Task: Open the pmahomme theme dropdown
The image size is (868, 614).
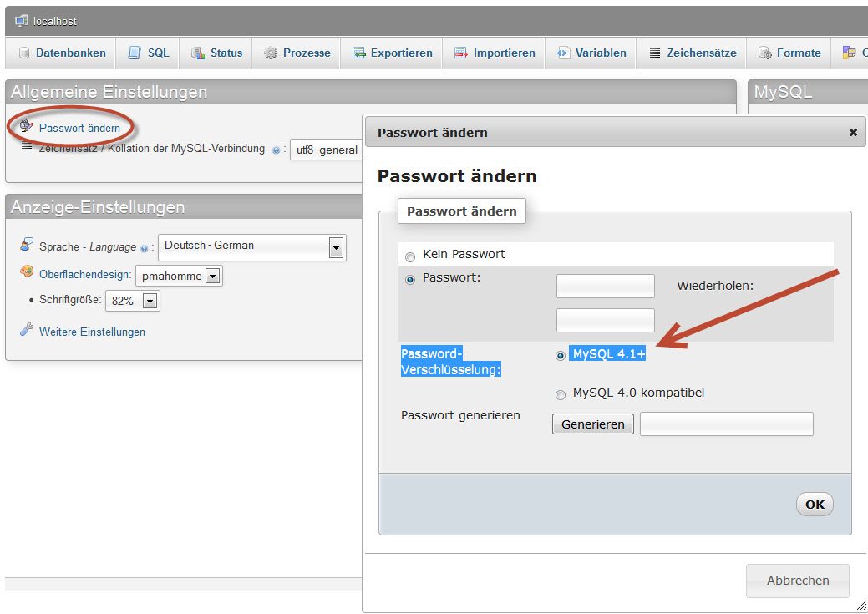Action: (x=180, y=276)
